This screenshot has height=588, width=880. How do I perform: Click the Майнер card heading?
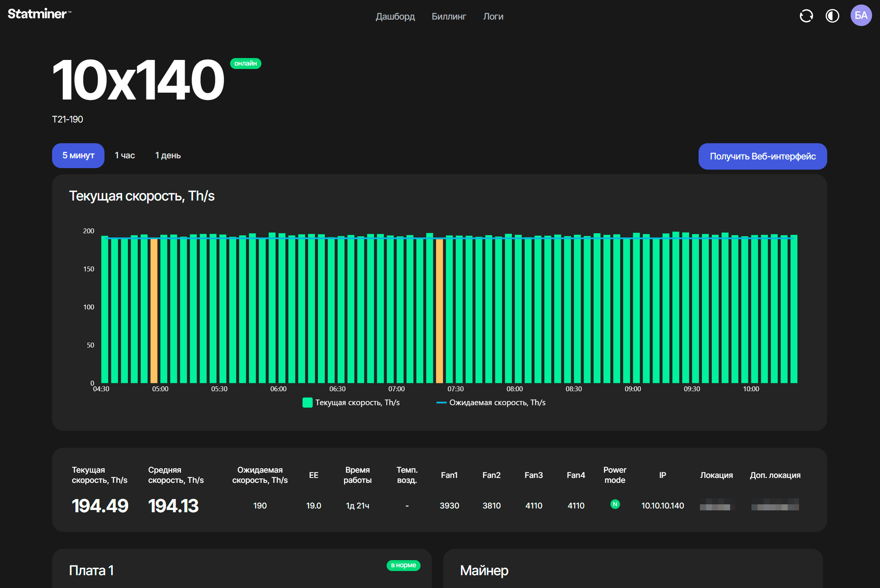pyautogui.click(x=484, y=570)
